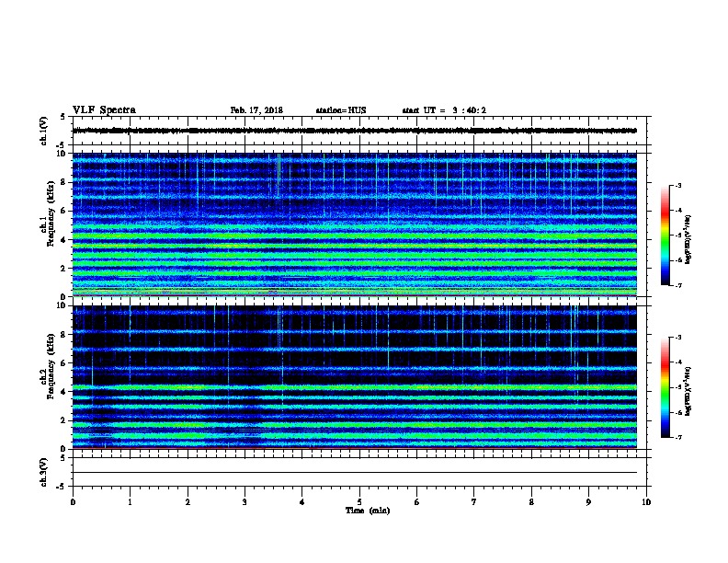
Task: Select the ch.2 "Frequency (kHz)" axis label
Action: pyautogui.click(x=51, y=366)
